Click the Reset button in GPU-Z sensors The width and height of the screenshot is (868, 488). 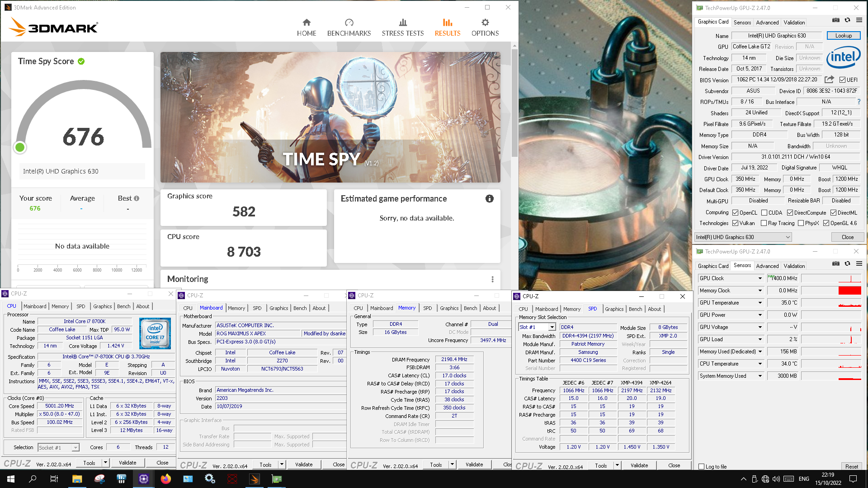851,467
